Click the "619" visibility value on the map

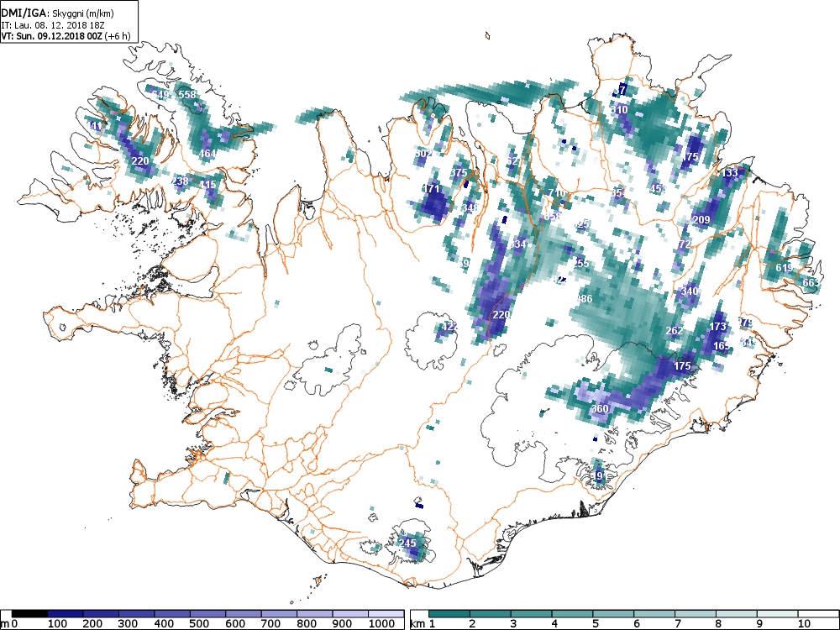click(784, 268)
